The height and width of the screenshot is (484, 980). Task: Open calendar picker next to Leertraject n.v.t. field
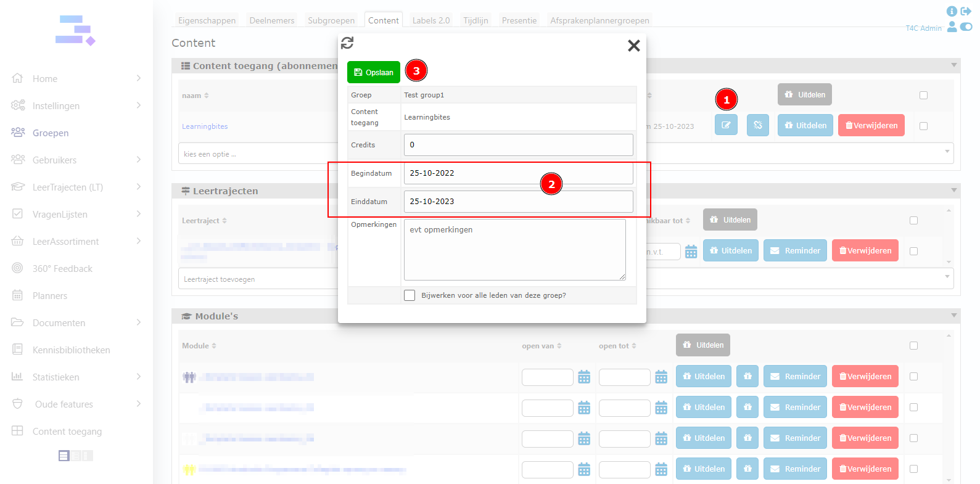(x=691, y=252)
